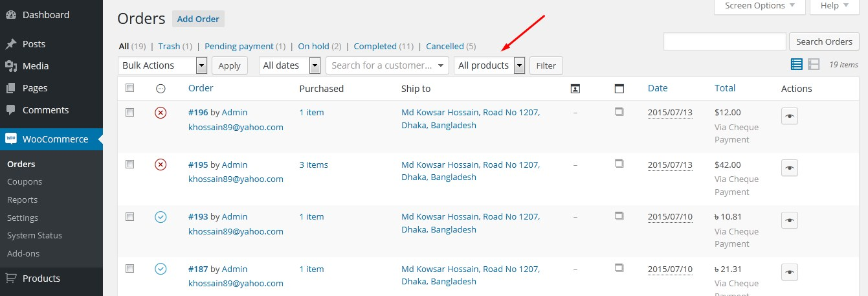Sort by the Order column header
868x296 pixels.
(x=201, y=88)
